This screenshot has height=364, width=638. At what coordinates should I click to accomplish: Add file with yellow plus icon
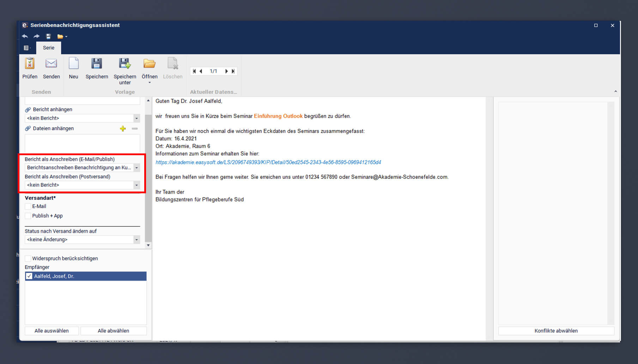[123, 129]
